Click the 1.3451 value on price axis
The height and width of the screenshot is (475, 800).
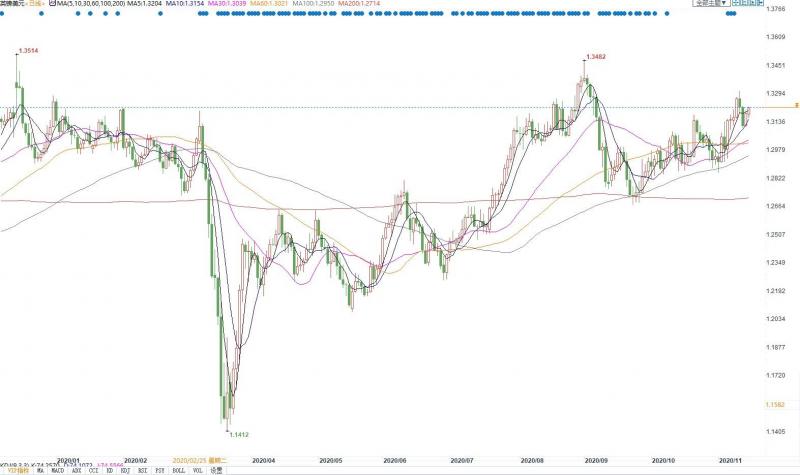pos(775,66)
